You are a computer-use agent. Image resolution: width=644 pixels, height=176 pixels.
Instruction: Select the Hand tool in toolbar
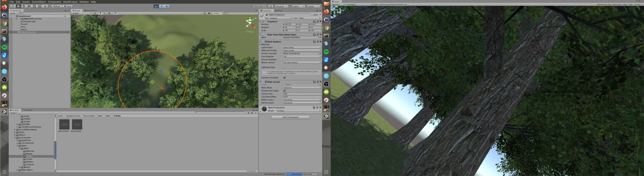13,6
